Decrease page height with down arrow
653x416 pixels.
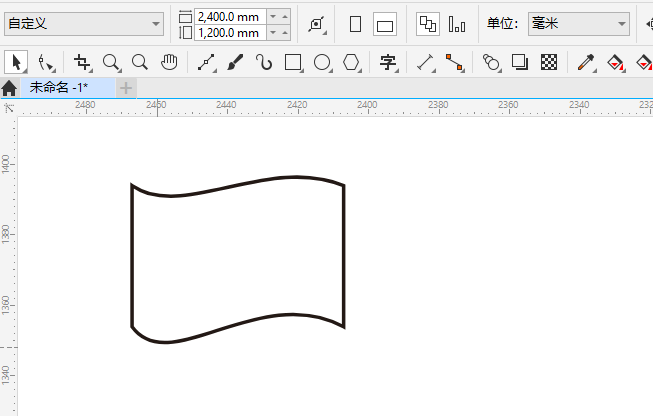(273, 32)
